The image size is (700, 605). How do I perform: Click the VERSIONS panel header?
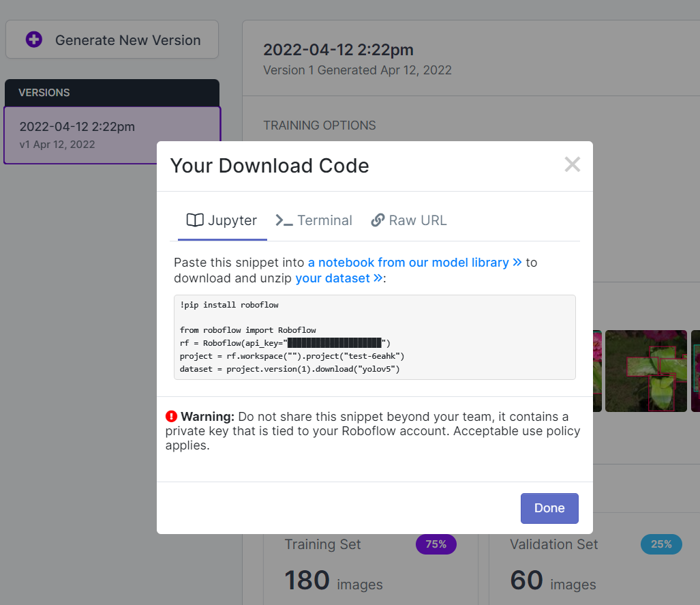[x=112, y=93]
